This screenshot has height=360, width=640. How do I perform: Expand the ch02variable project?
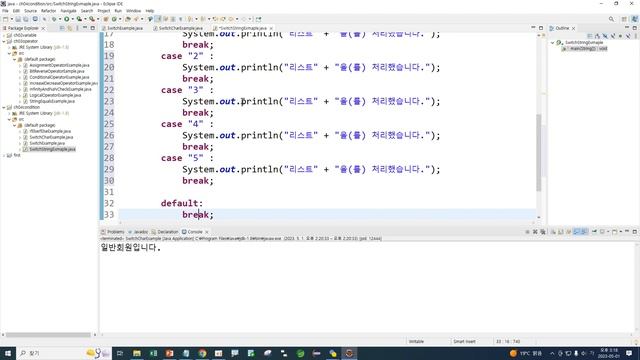4,36
